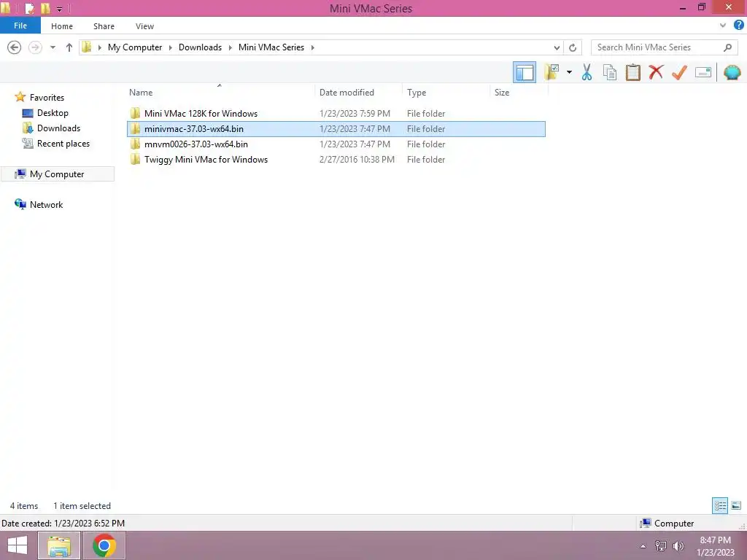Open the File menu tab

[20, 26]
